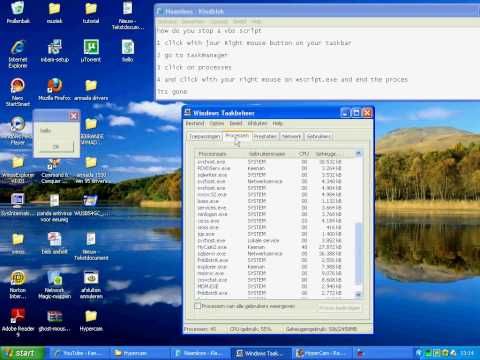
Task: Select the Internet Explorer desktop icon
Action: pos(18,54)
